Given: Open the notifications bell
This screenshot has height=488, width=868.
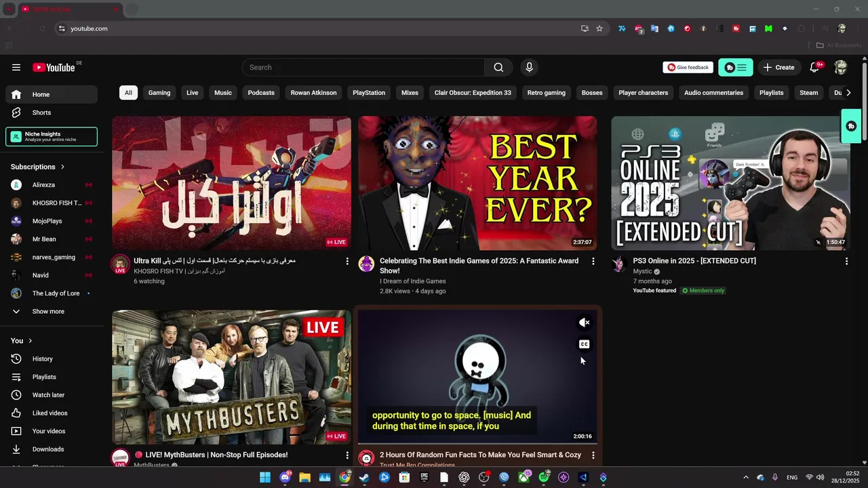Looking at the screenshot, I should pyautogui.click(x=815, y=67).
